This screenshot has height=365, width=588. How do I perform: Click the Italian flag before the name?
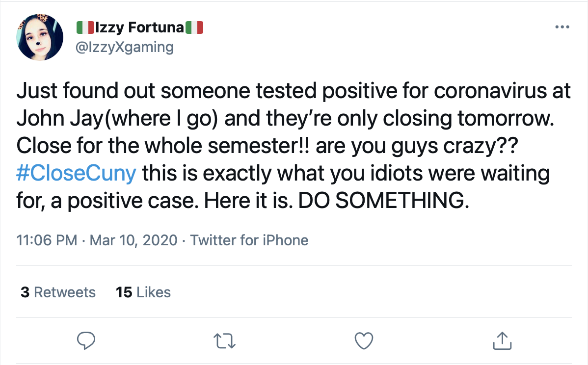point(85,28)
